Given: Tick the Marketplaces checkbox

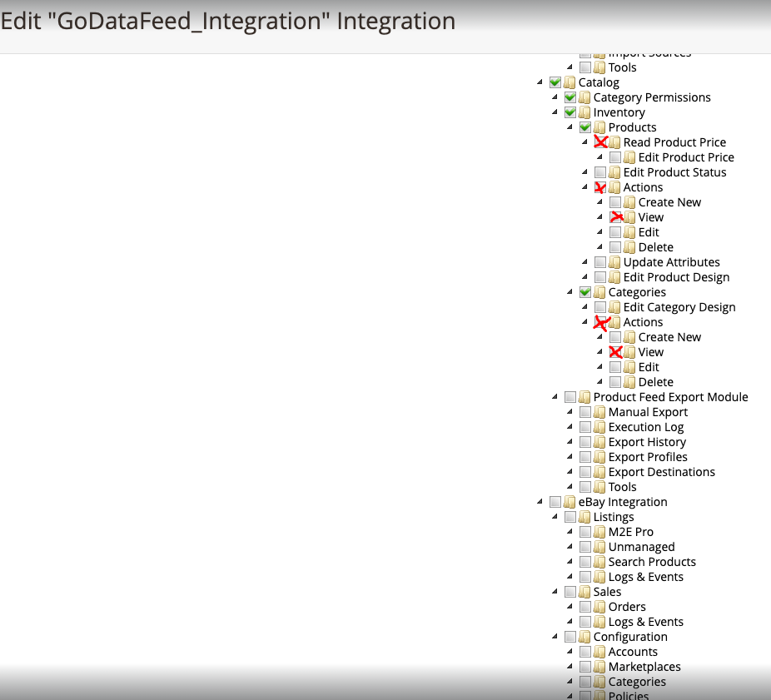Looking at the screenshot, I should (585, 667).
